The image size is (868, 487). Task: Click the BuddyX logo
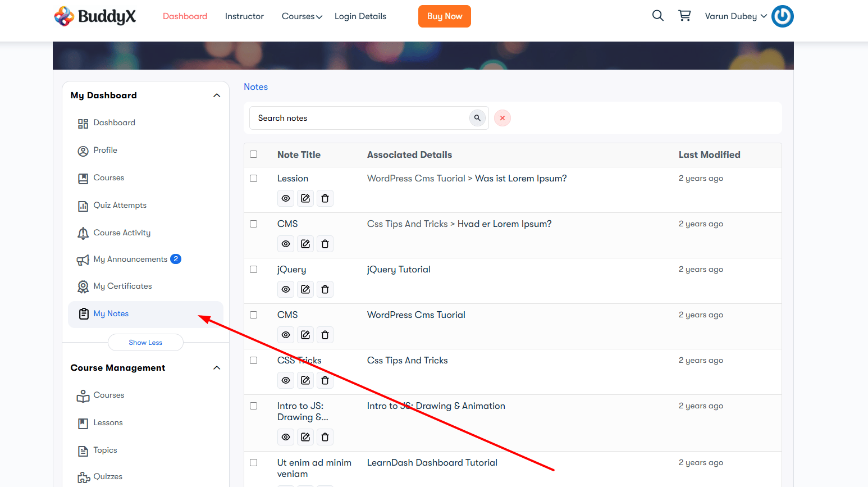pos(95,16)
